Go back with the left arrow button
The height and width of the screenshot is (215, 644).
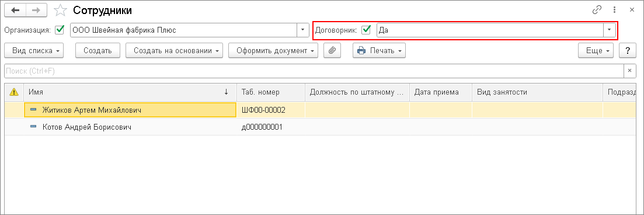[x=15, y=11]
